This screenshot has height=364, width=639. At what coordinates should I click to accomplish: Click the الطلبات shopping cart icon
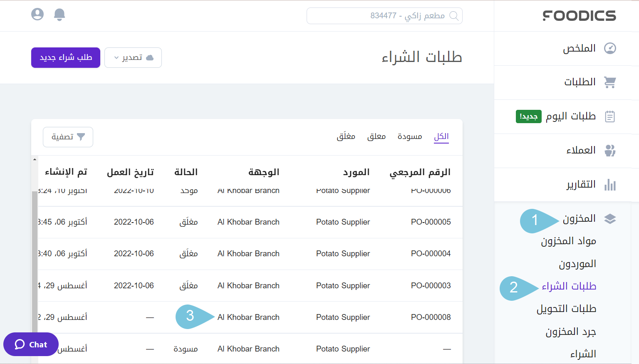610,82
